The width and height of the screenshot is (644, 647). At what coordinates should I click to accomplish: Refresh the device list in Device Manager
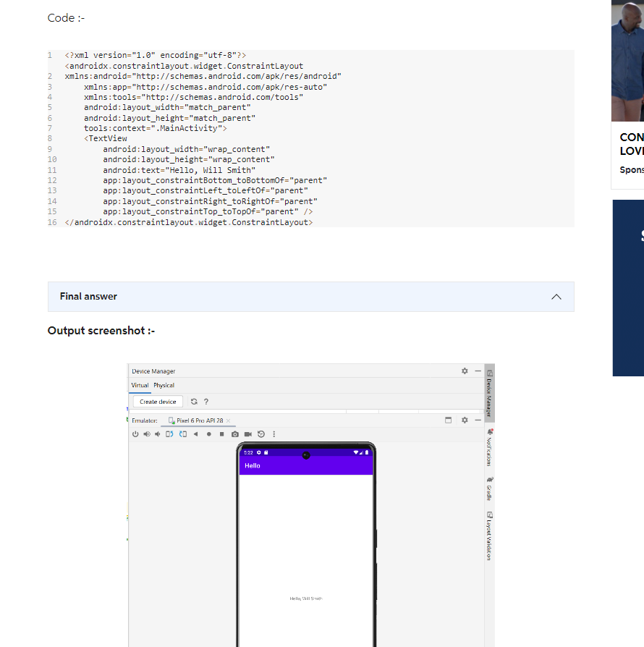click(x=194, y=401)
